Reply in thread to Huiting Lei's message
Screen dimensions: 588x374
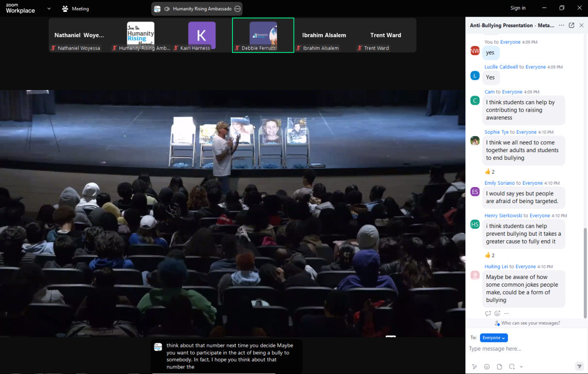coord(488,313)
